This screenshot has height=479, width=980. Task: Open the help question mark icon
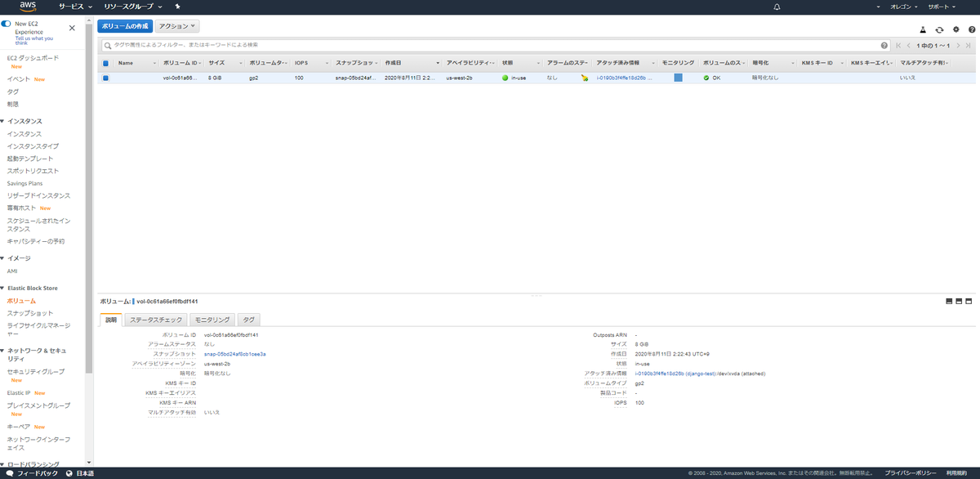[x=971, y=29]
